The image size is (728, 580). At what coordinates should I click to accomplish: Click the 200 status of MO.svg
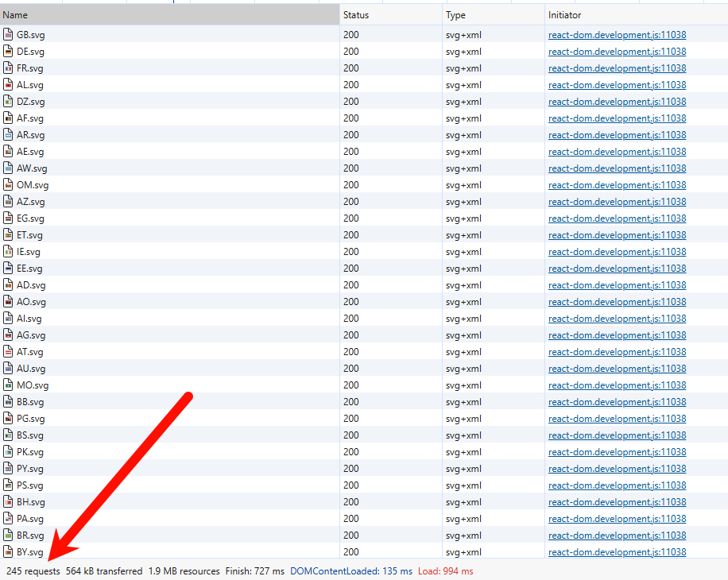351,385
